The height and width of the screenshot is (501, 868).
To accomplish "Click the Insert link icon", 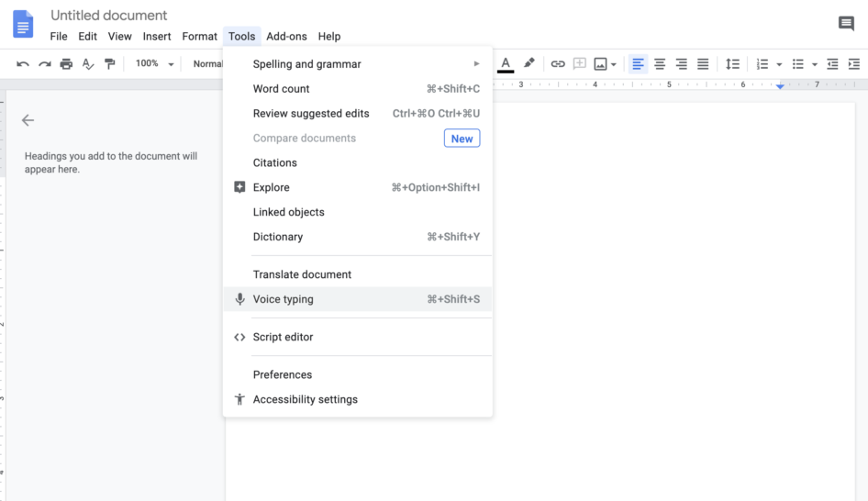I will pos(558,64).
